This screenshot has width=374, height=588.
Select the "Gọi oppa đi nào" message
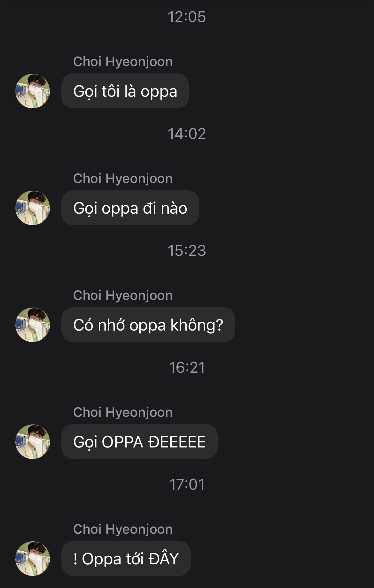pyautogui.click(x=130, y=208)
